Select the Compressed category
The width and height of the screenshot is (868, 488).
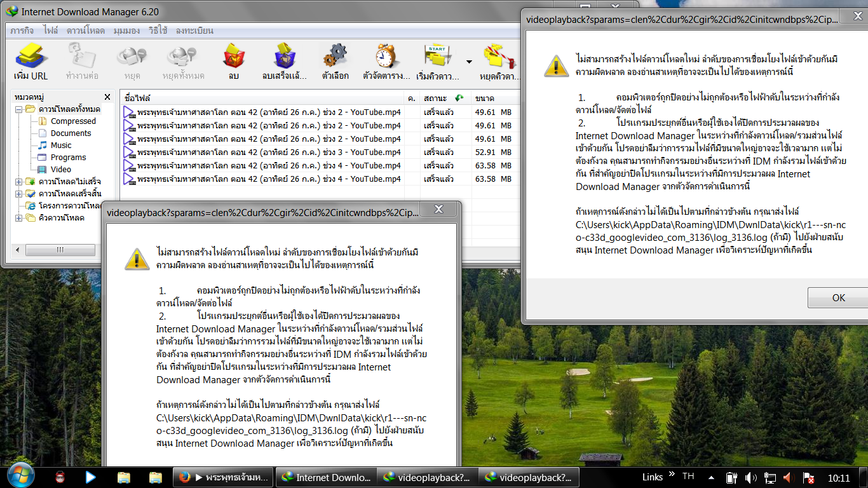[x=73, y=121]
